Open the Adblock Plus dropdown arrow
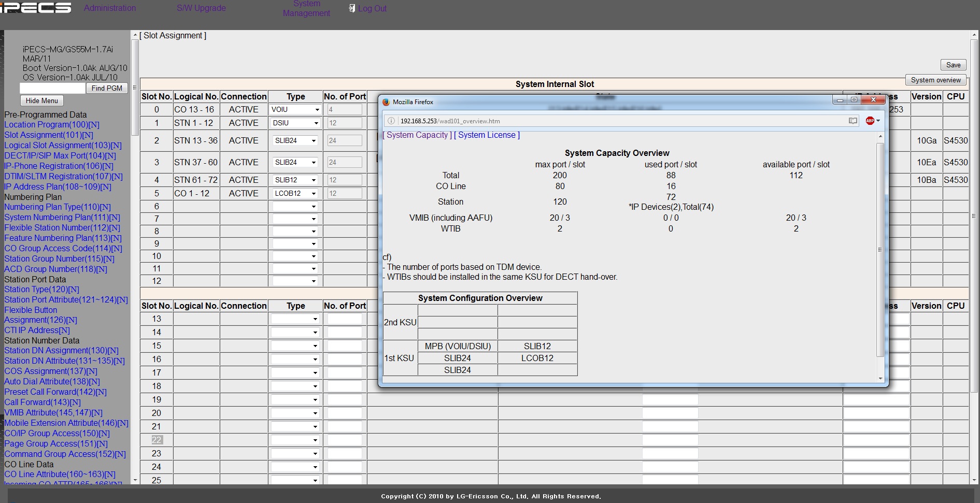This screenshot has width=980, height=503. pyautogui.click(x=878, y=121)
